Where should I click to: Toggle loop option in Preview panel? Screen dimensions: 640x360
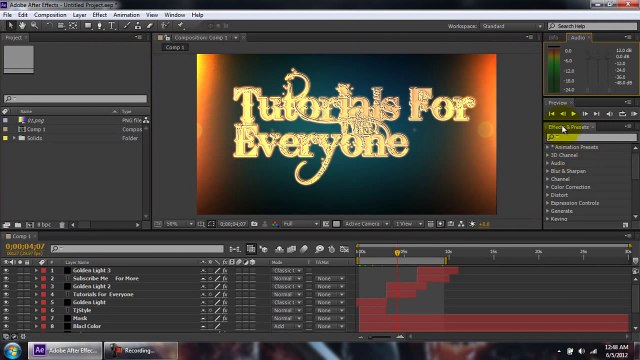pos(622,114)
